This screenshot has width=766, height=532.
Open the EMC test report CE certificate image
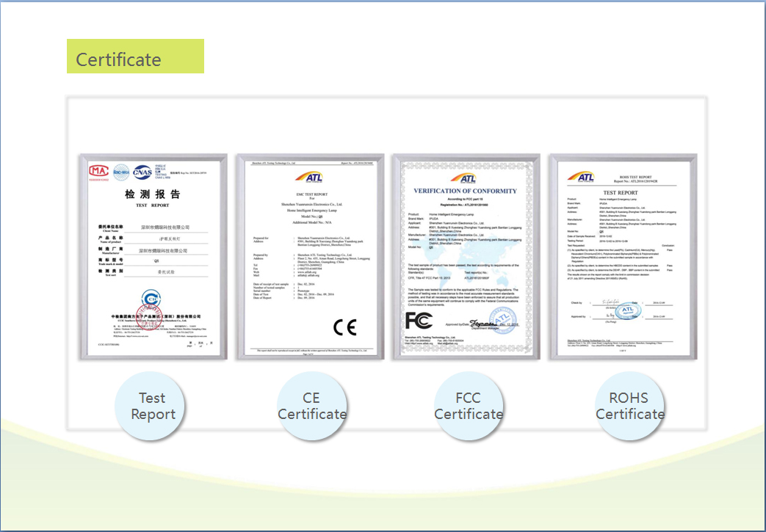[311, 257]
